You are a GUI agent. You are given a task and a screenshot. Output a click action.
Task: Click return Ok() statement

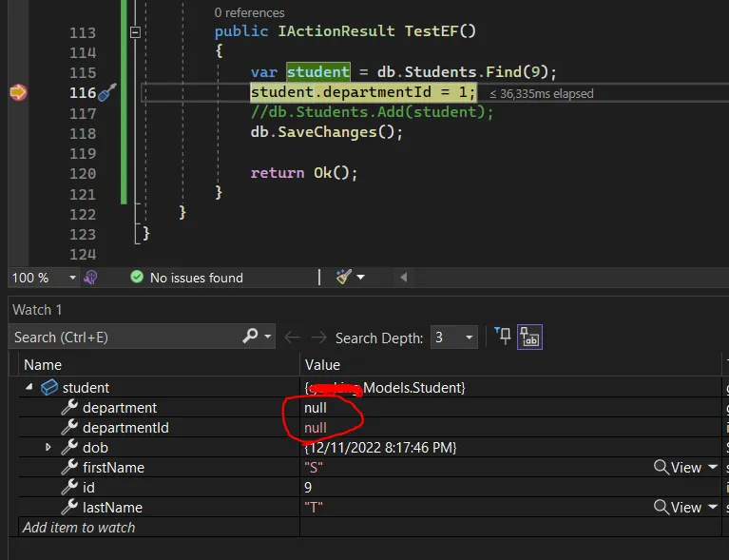click(x=304, y=173)
